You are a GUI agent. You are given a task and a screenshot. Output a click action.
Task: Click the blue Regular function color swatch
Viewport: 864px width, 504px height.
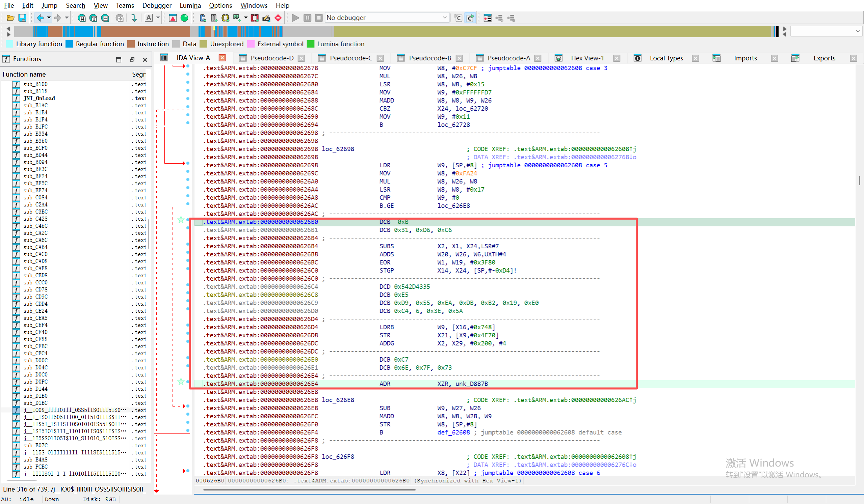[x=69, y=44]
